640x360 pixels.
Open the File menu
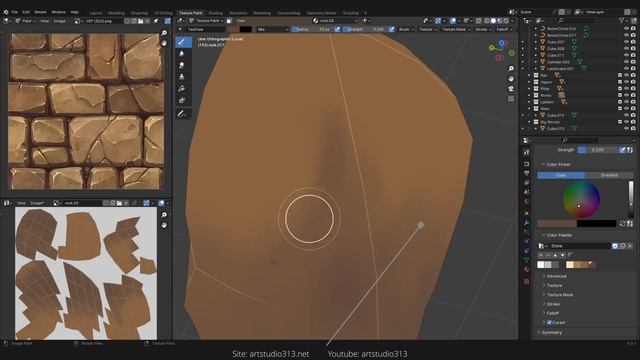pos(15,12)
